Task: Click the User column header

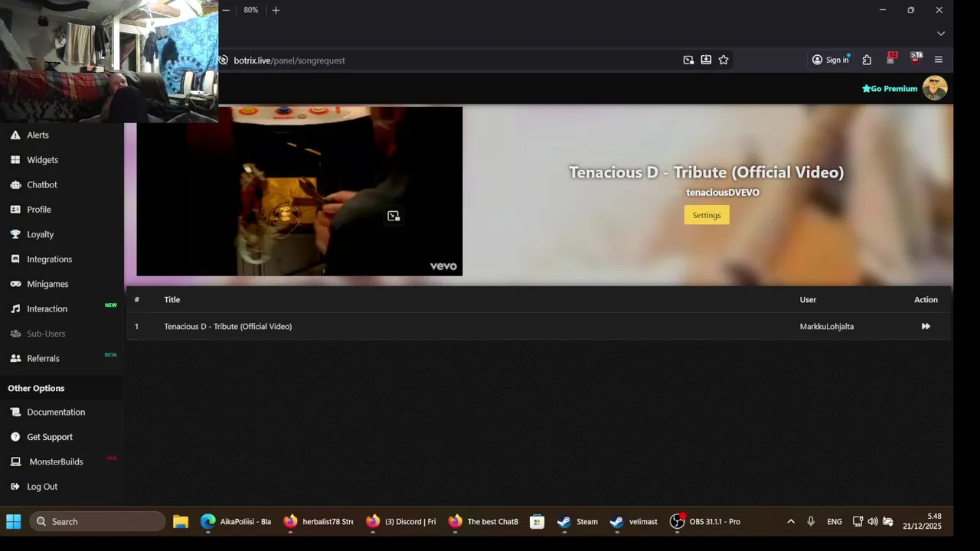Action: point(808,300)
